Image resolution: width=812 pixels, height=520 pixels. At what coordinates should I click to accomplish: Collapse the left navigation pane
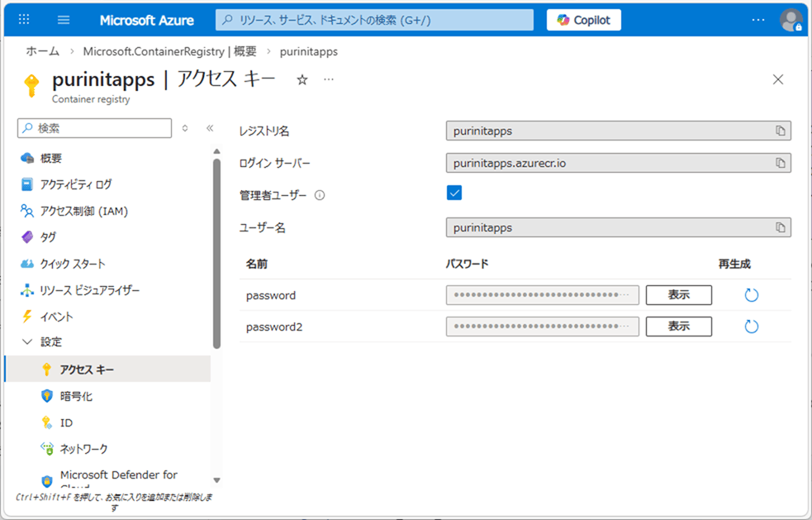click(x=210, y=128)
